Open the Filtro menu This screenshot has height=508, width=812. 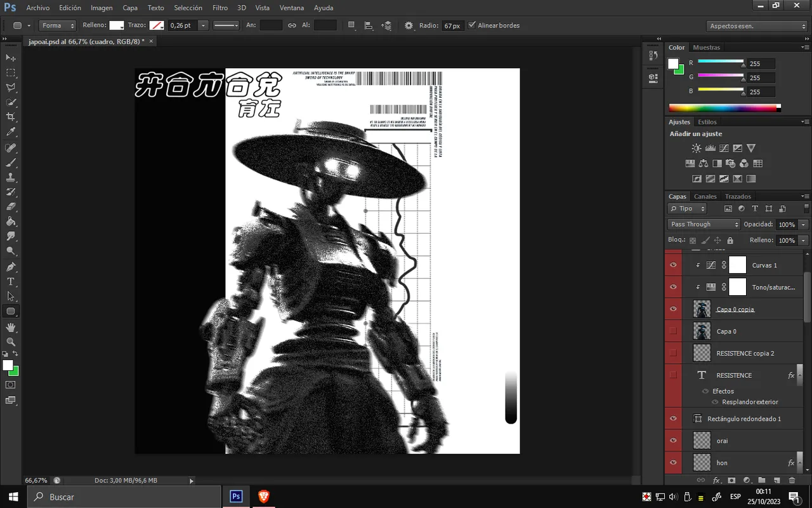220,8
